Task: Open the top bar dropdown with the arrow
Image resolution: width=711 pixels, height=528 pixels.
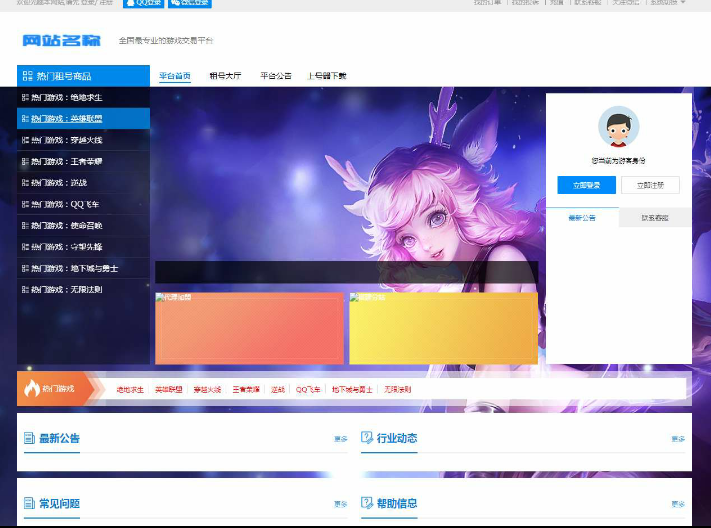Action: point(668,3)
